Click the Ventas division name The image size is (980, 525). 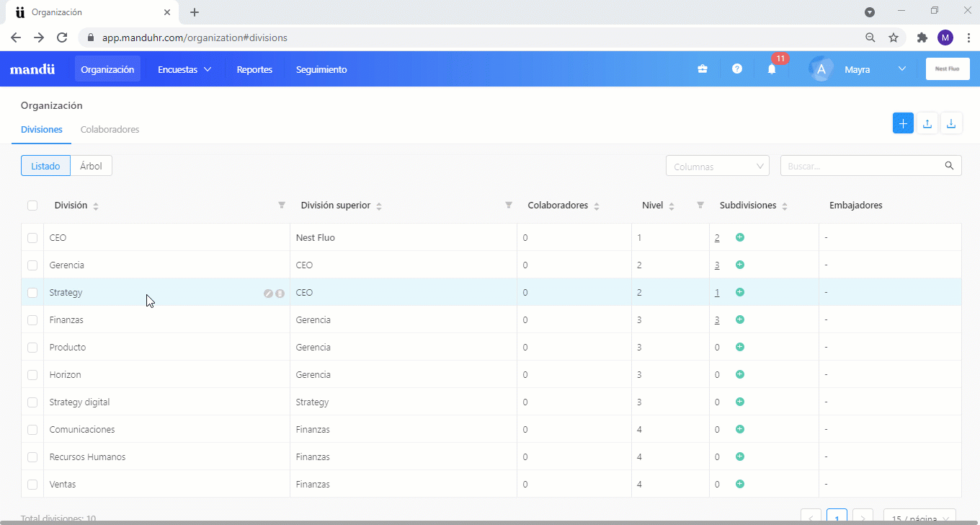[x=63, y=485]
